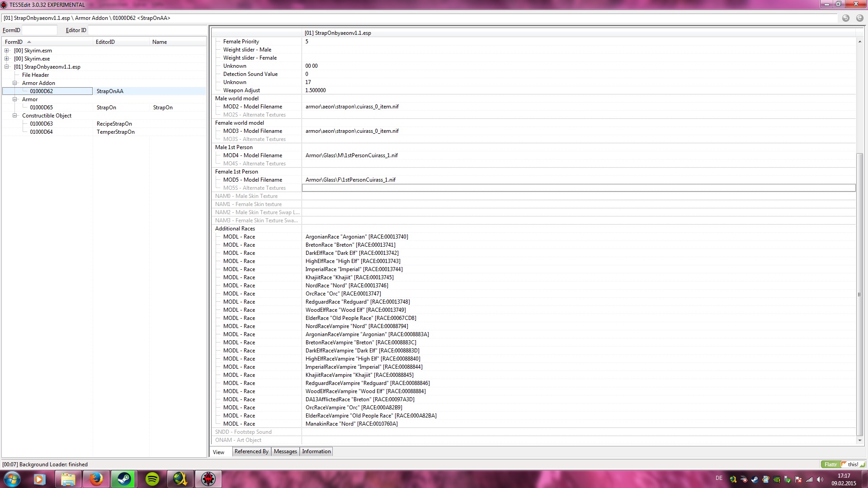Click the record view scroll up arrow
Image resolution: width=868 pixels, height=488 pixels.
pos(859,42)
